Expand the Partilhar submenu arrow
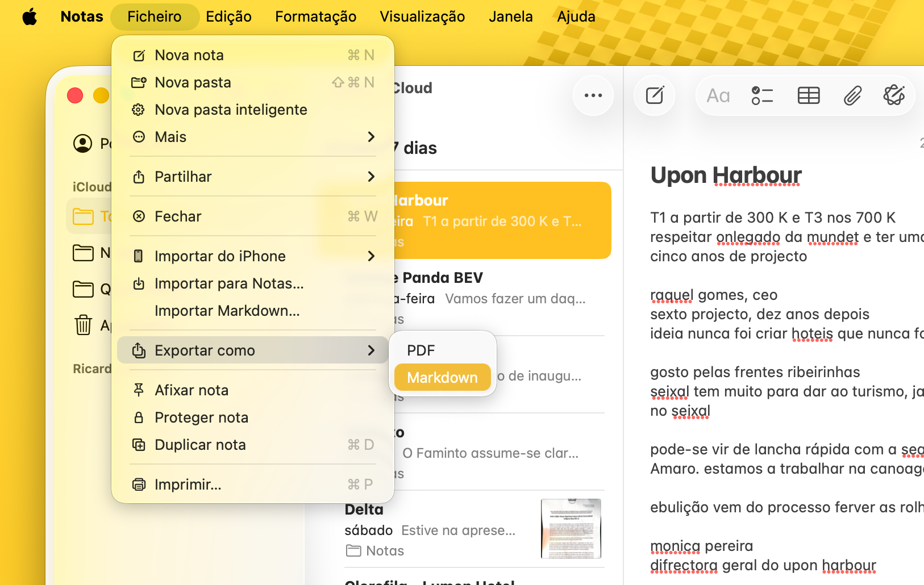Screen dimensions: 924x585 [371, 177]
